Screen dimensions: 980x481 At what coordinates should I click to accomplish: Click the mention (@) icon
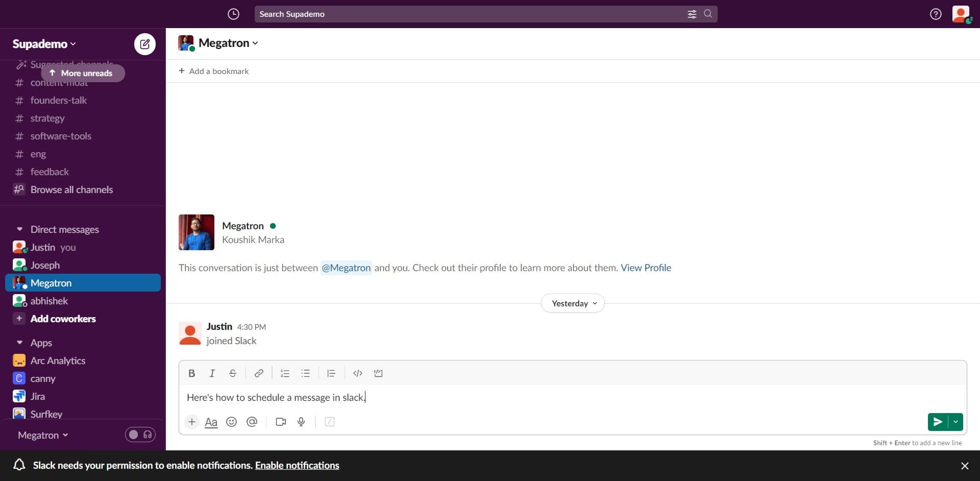pyautogui.click(x=252, y=422)
